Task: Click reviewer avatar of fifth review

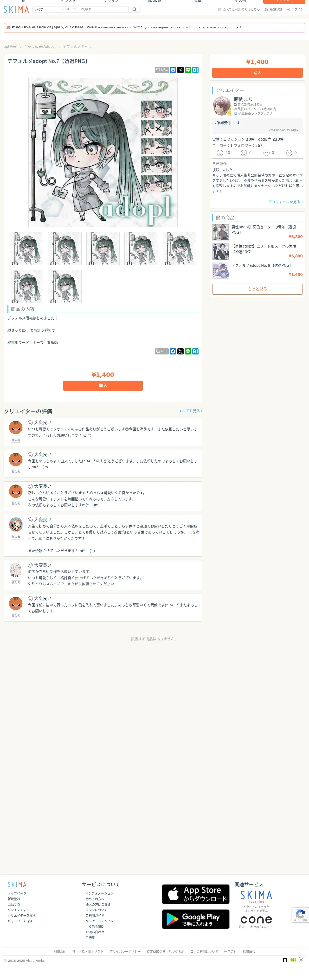Action: click(16, 570)
